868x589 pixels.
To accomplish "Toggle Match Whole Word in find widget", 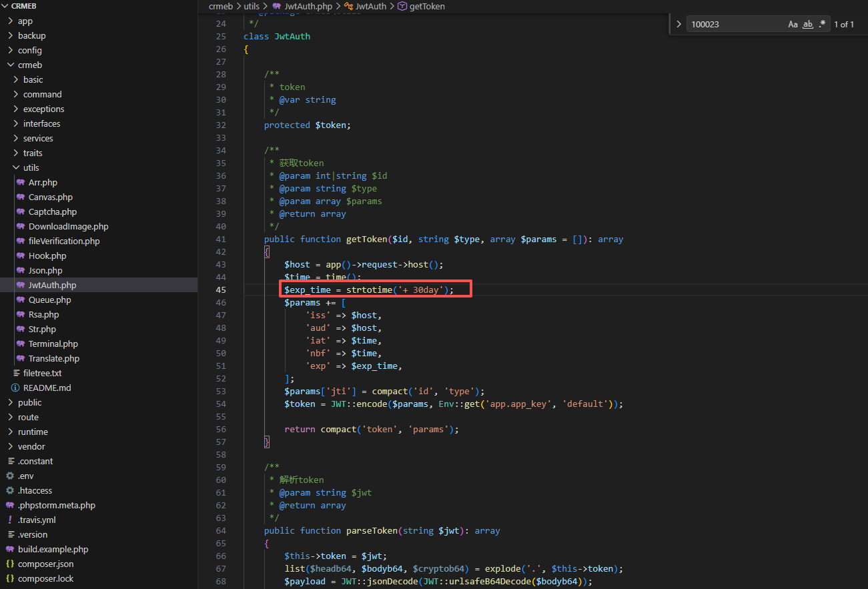I will [x=807, y=24].
